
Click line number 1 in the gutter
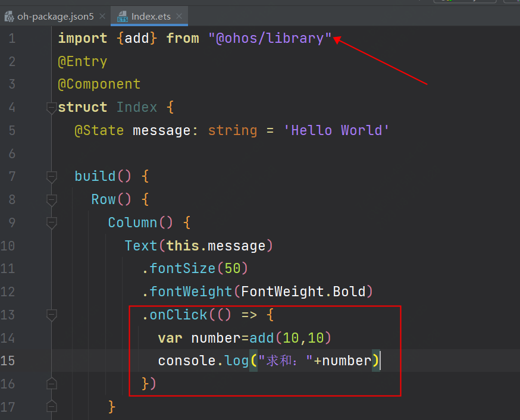click(12, 39)
